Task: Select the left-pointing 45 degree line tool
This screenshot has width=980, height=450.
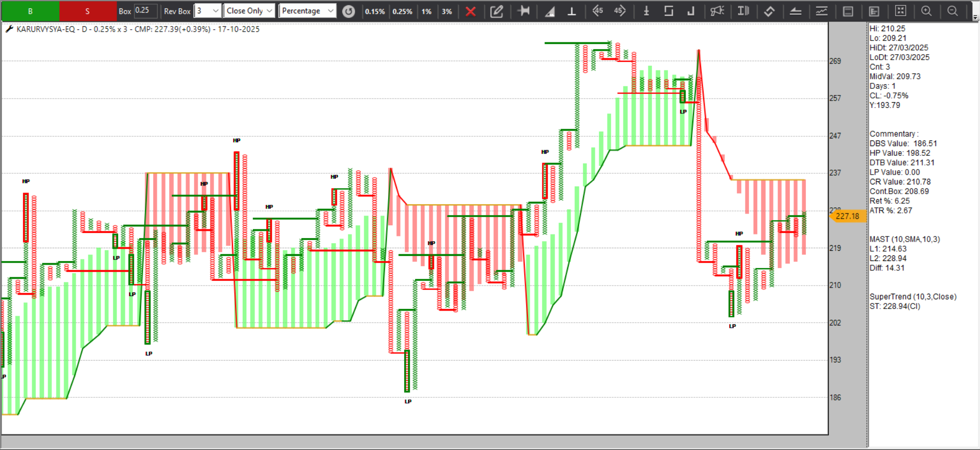Action: [597, 11]
